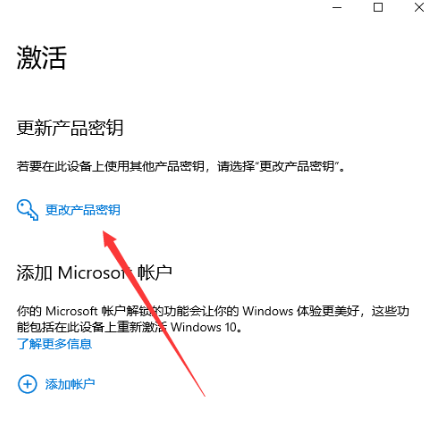The image size is (436, 441).
Task: Open the 了解更多信息 hyperlink
Action: pos(54,344)
